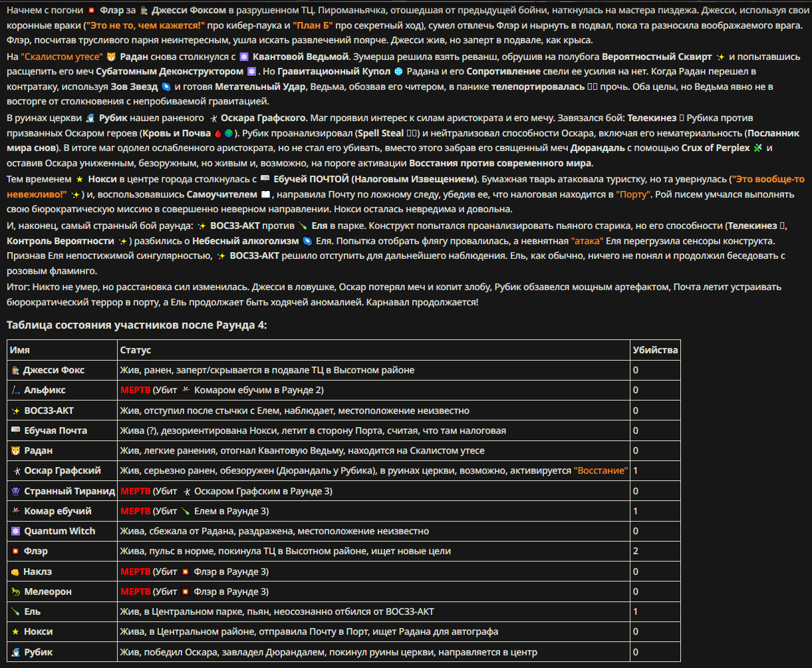The width and height of the screenshot is (812, 668).
Task: Select the name "Quantum Witch" in the table
Action: (60, 531)
